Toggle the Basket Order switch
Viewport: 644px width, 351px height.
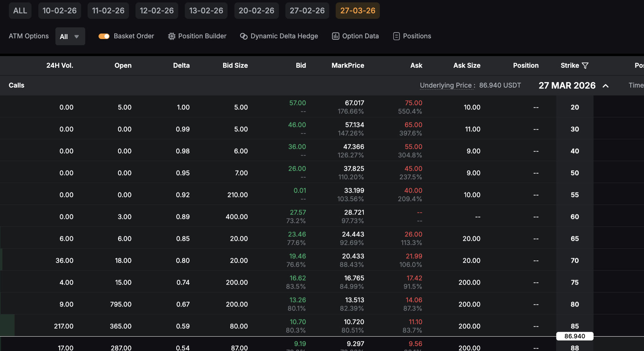(x=104, y=36)
